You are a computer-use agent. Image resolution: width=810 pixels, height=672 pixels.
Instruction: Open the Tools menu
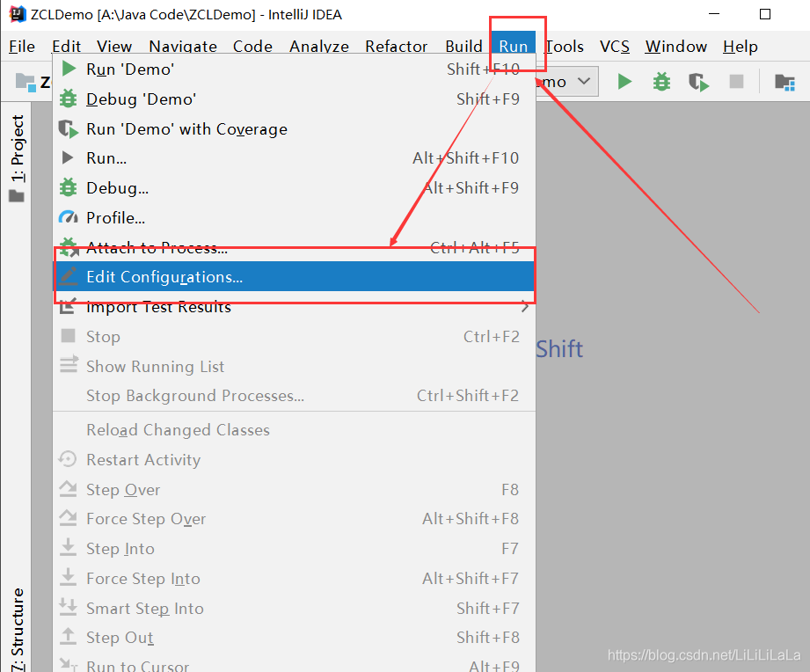point(564,47)
